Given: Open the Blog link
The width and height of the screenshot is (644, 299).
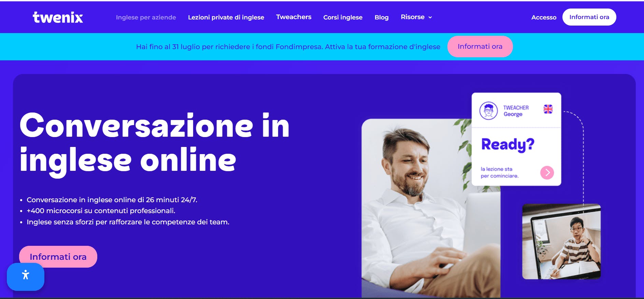Looking at the screenshot, I should pos(382,17).
